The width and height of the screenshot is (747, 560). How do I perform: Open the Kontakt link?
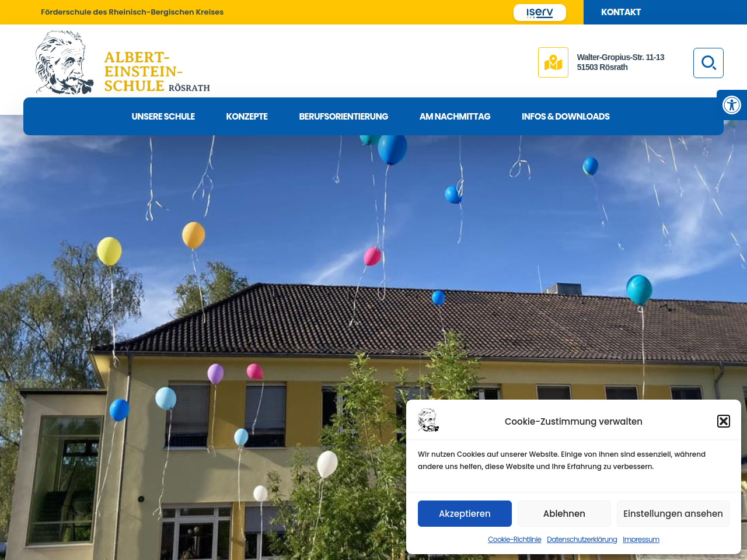pos(621,12)
